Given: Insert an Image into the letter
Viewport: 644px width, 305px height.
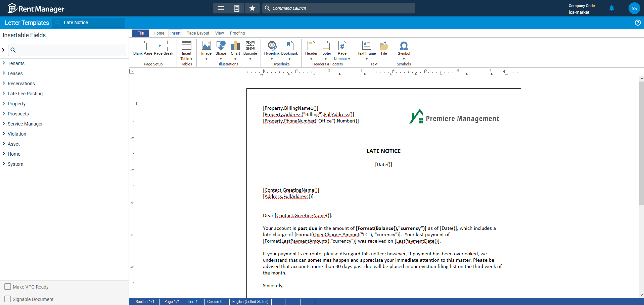Looking at the screenshot, I should [x=206, y=48].
